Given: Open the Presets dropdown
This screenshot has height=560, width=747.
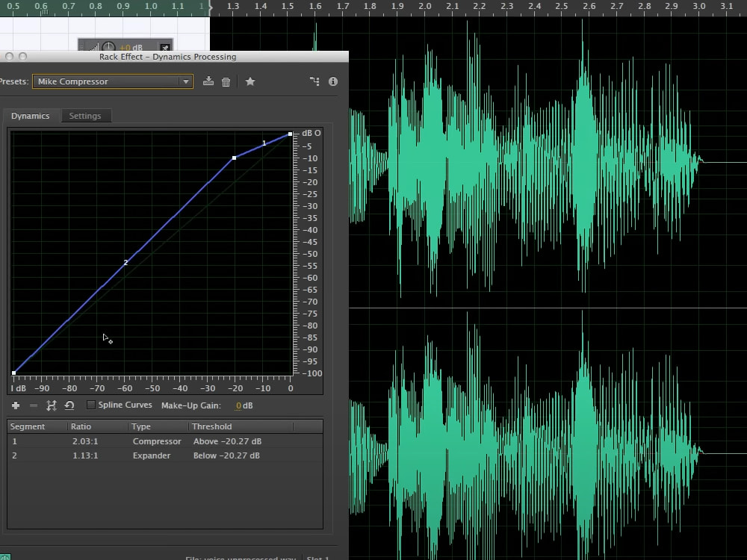Looking at the screenshot, I should [x=113, y=81].
